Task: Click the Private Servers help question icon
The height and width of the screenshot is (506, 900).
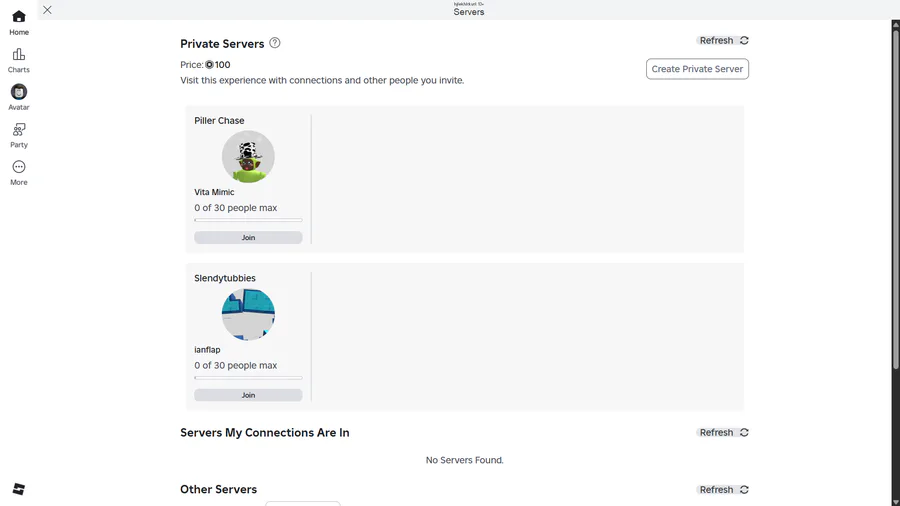Action: (275, 43)
